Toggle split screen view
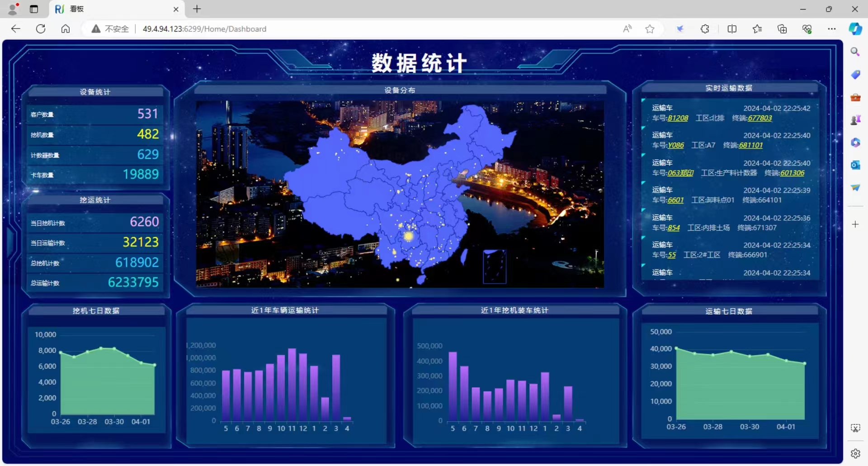This screenshot has width=868, height=466. click(x=732, y=29)
